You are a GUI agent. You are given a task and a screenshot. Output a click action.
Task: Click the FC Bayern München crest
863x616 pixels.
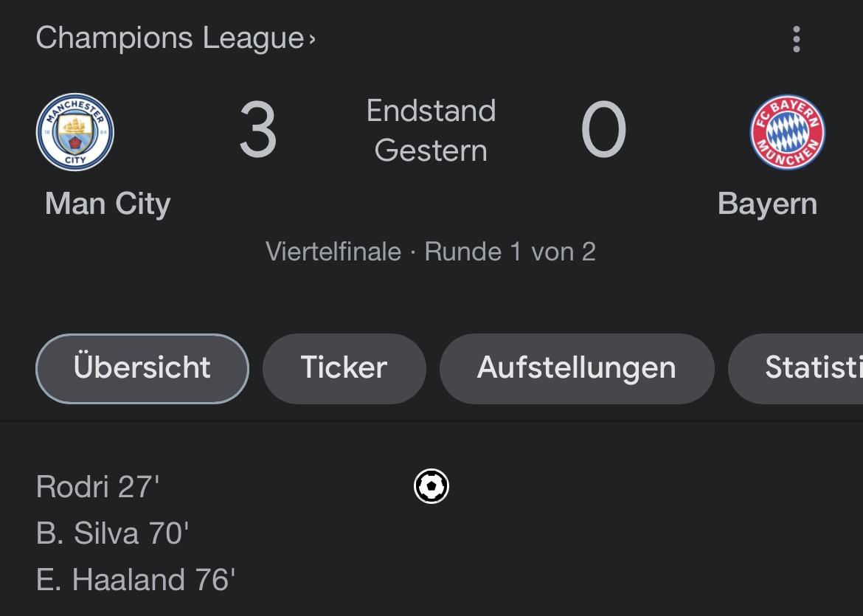pos(788,132)
